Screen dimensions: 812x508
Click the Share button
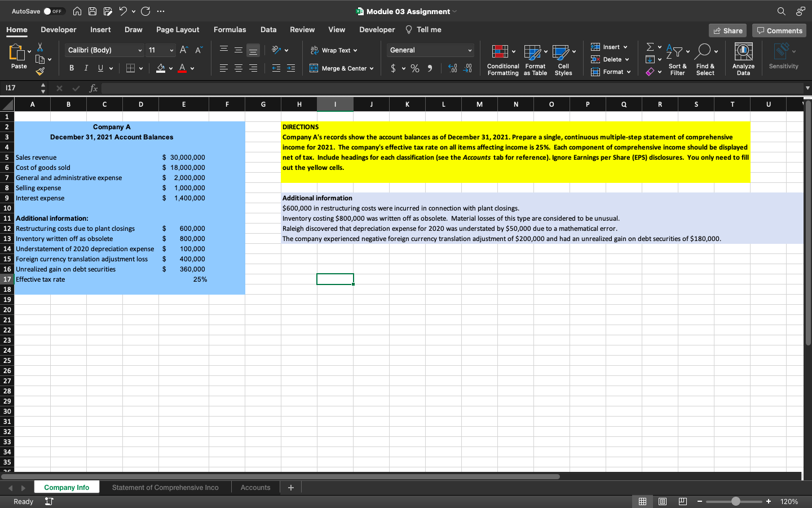[727, 30]
